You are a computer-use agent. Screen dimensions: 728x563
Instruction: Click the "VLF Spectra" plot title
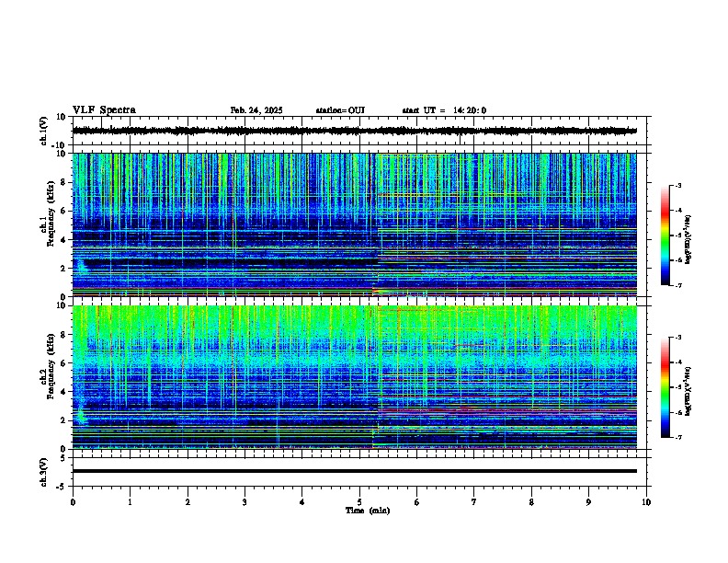point(104,110)
